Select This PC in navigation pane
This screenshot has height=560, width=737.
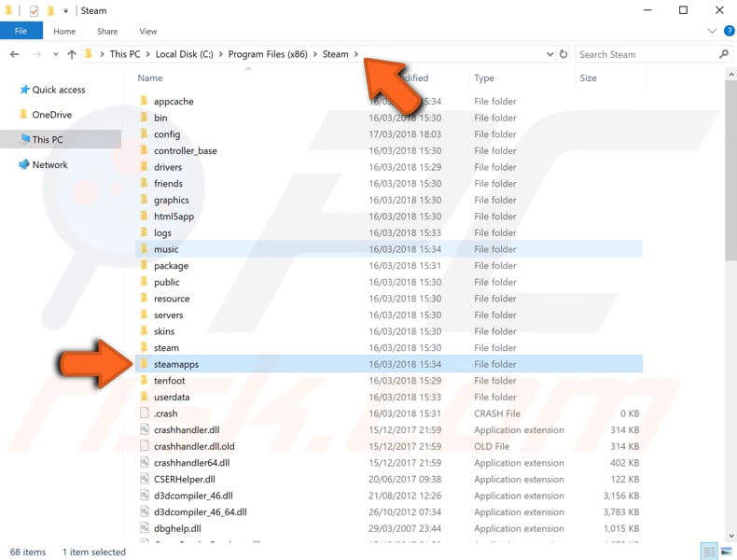tap(60, 140)
